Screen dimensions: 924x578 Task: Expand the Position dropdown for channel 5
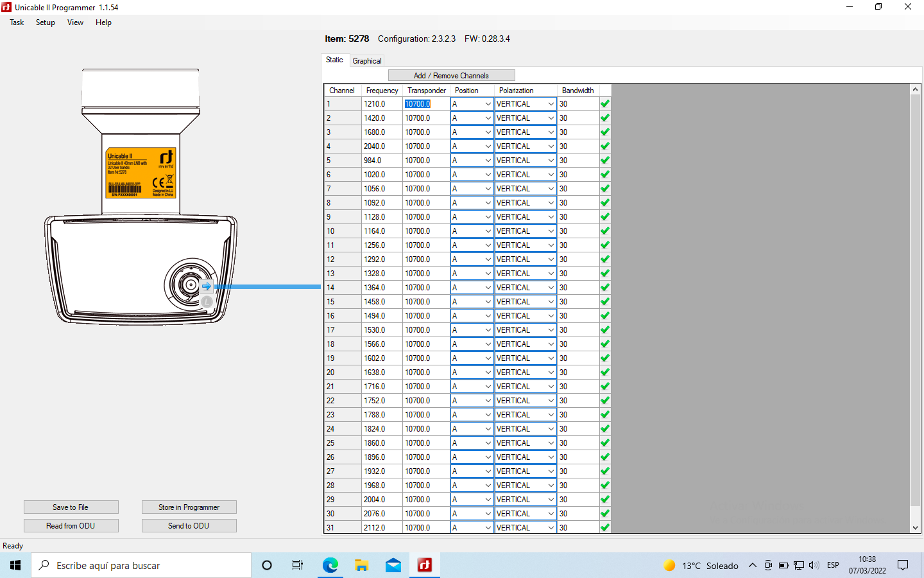tap(488, 161)
